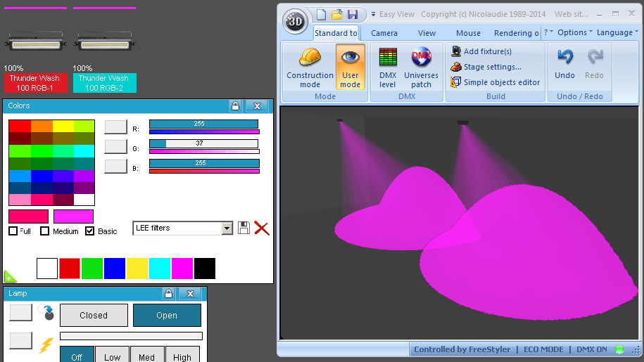Click the strobe speed slider bar
The height and width of the screenshot is (362, 644).
click(131, 336)
